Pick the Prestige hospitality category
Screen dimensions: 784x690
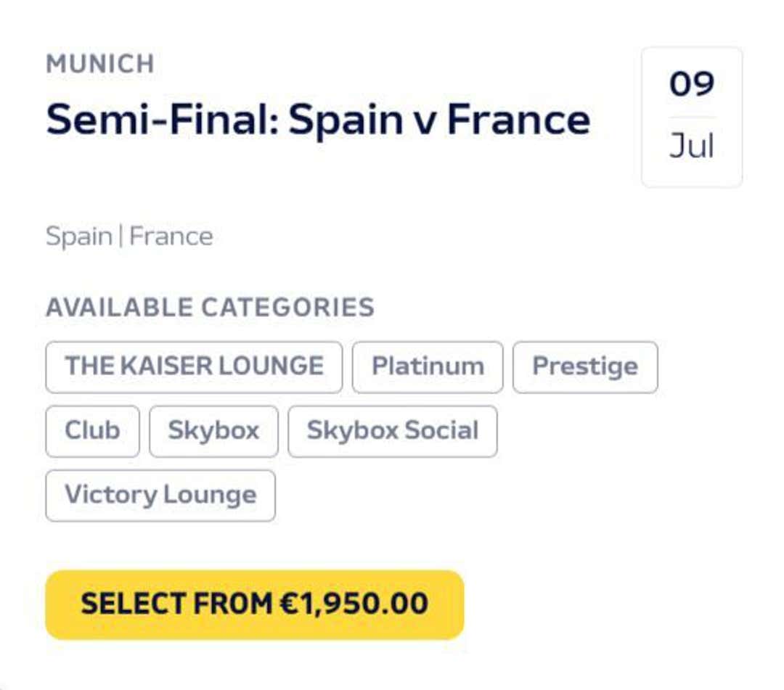[585, 366]
